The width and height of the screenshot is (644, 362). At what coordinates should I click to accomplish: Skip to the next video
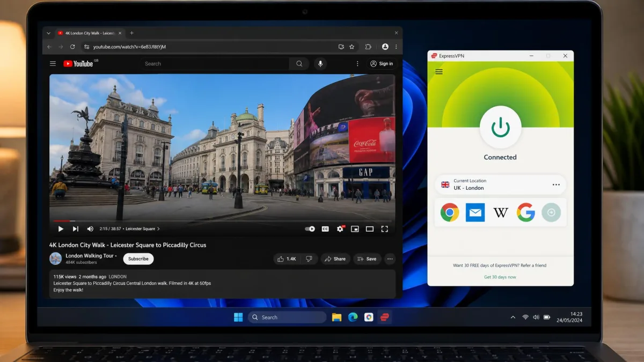[x=76, y=229]
